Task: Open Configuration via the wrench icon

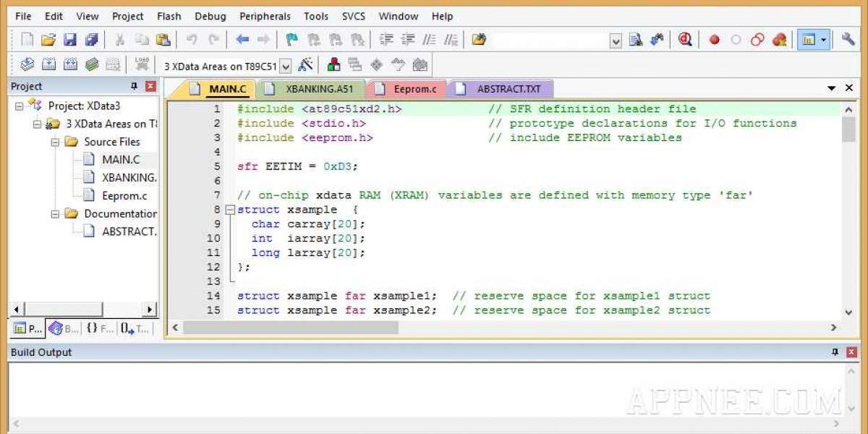Action: tap(848, 40)
